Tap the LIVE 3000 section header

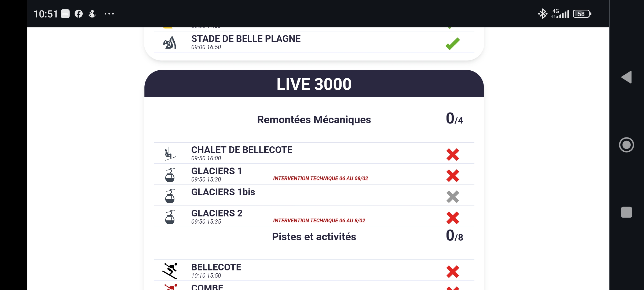pyautogui.click(x=314, y=84)
